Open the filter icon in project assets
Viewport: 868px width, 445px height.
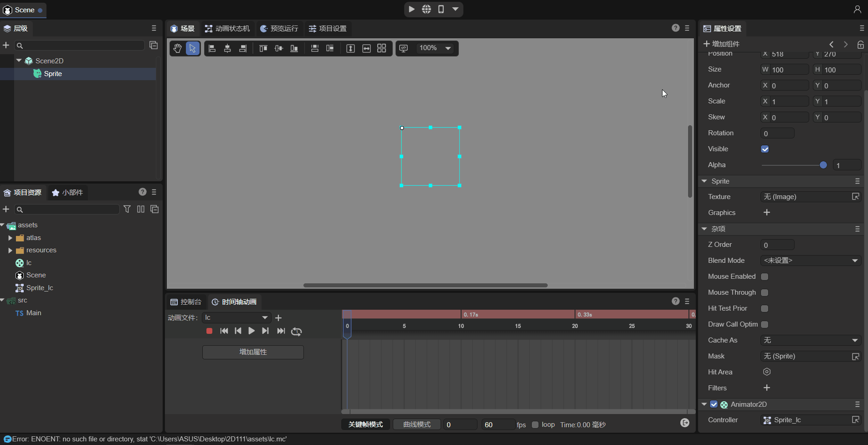(x=127, y=209)
